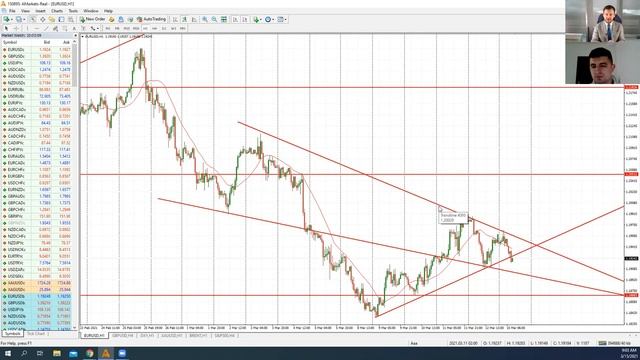Switch to M1 timeframe
Image resolution: width=640 pixels, height=360 pixels.
(x=108, y=29)
